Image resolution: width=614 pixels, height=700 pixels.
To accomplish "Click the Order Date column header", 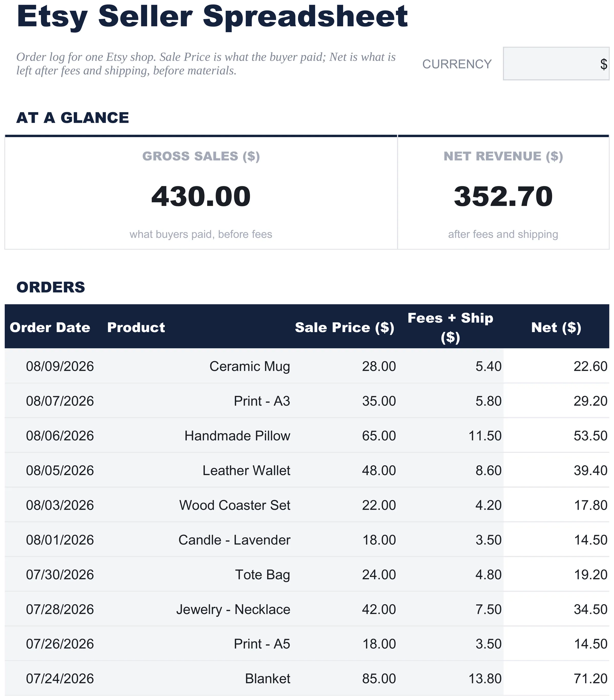I will 50,327.
